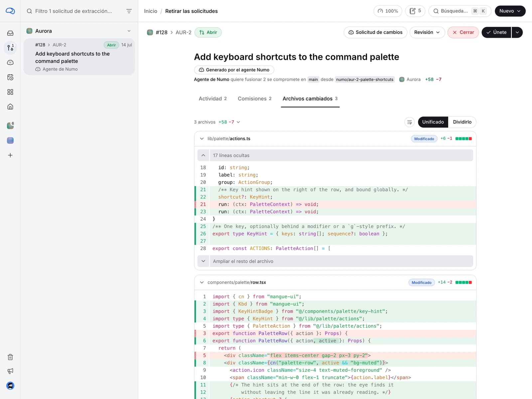
Task: Click the #128 breadcrumb in header
Action: (x=162, y=32)
